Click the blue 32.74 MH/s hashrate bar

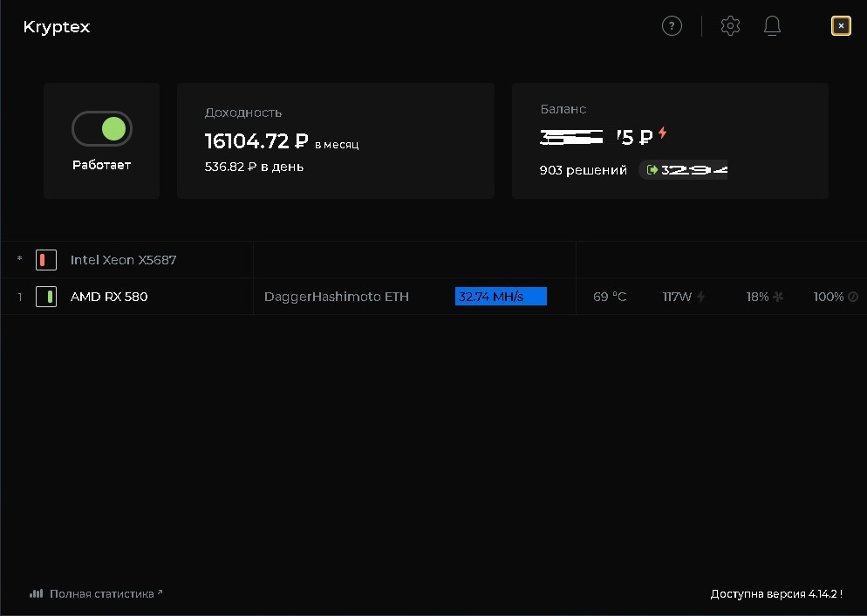coord(501,297)
